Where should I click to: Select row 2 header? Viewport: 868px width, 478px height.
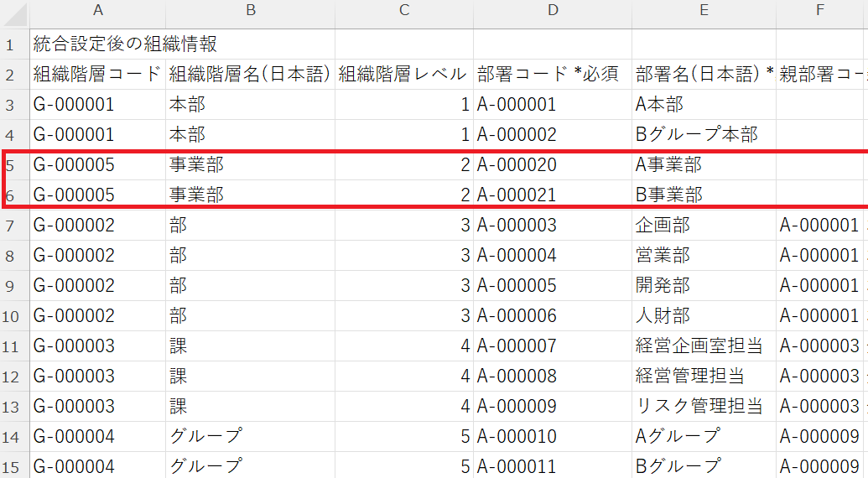(x=14, y=74)
